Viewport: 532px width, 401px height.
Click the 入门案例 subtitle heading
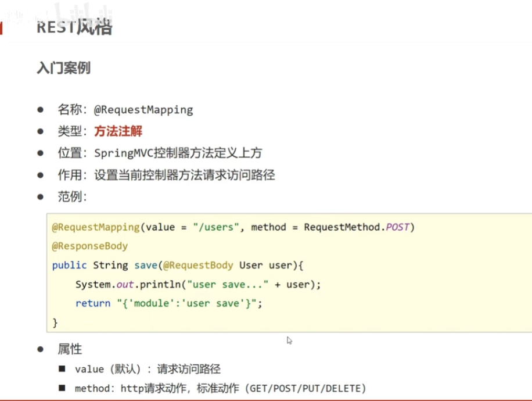63,68
